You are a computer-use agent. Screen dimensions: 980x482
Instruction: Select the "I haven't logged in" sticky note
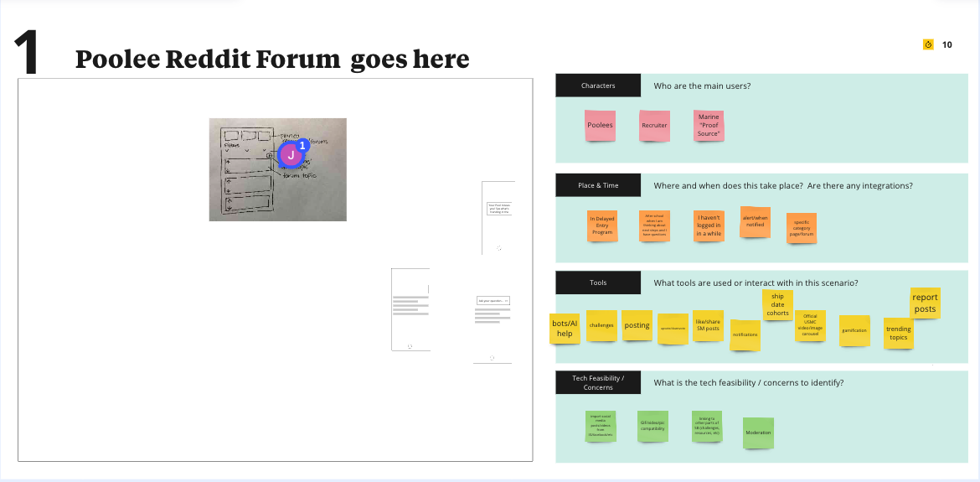click(709, 225)
